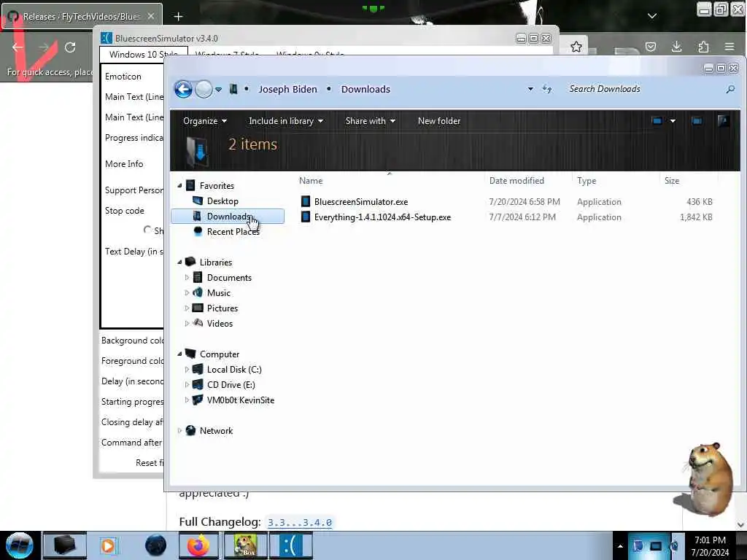Image resolution: width=747 pixels, height=560 pixels.
Task: Expand the Pictures library
Action: point(187,308)
